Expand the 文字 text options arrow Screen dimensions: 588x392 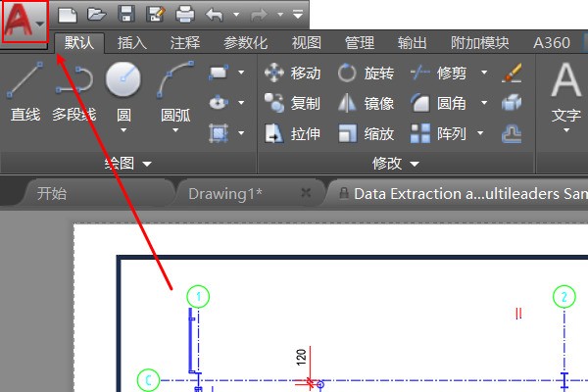pyautogui.click(x=566, y=130)
